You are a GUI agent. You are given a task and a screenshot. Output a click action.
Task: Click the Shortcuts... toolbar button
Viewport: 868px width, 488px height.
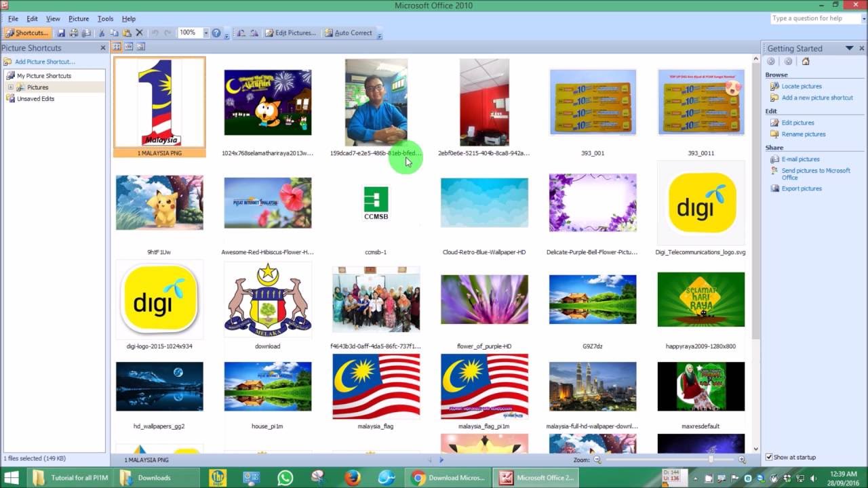click(27, 33)
